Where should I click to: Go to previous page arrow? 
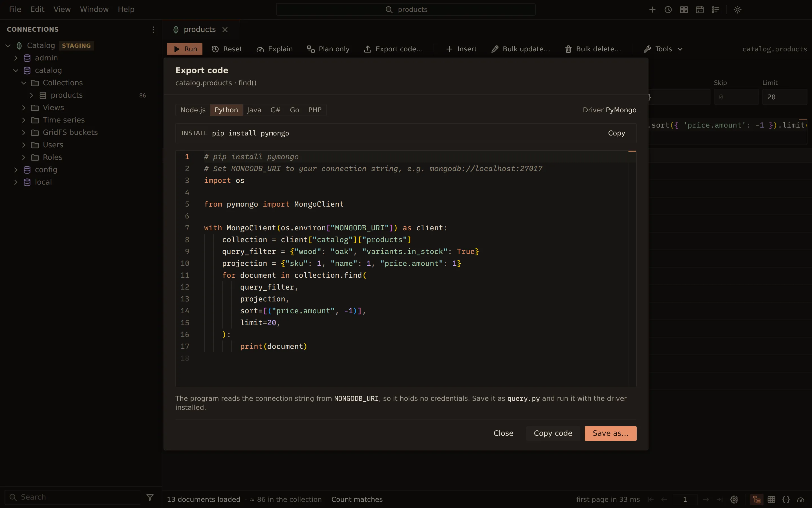pos(664,500)
